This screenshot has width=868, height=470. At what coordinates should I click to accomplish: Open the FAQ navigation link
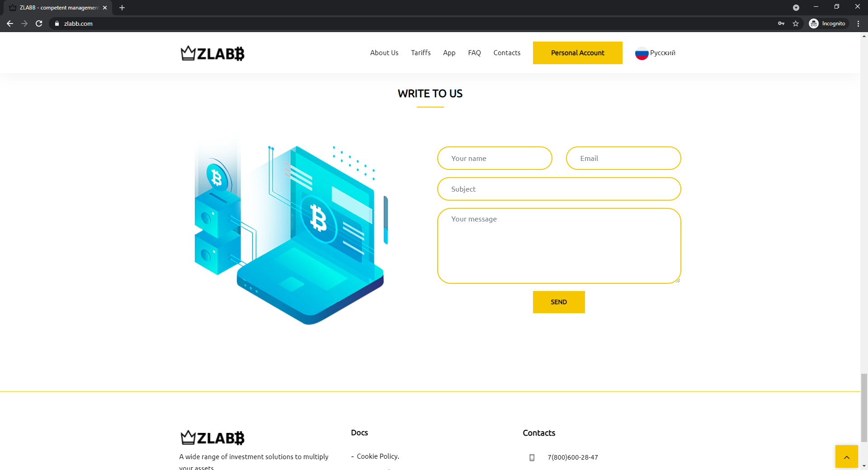[x=474, y=53]
